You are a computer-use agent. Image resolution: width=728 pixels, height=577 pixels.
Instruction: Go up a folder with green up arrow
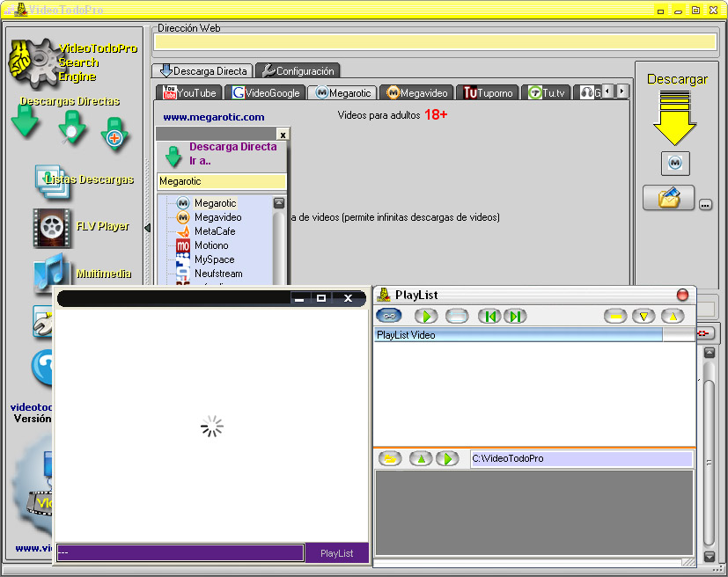421,459
